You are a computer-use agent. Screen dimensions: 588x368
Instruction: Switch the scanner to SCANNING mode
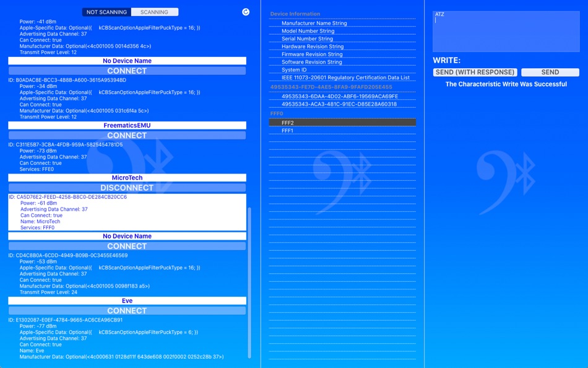coord(154,11)
